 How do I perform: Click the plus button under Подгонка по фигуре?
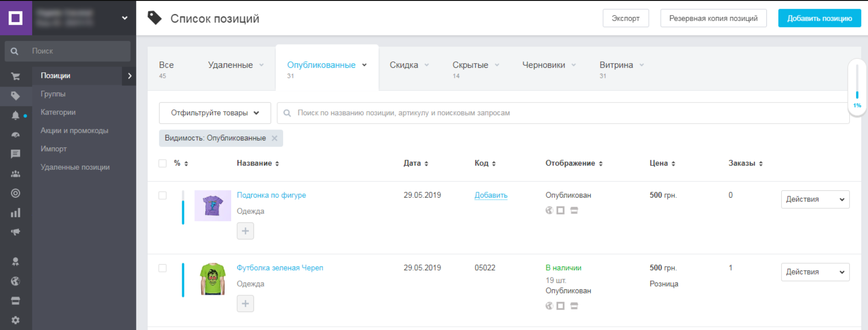tap(245, 231)
